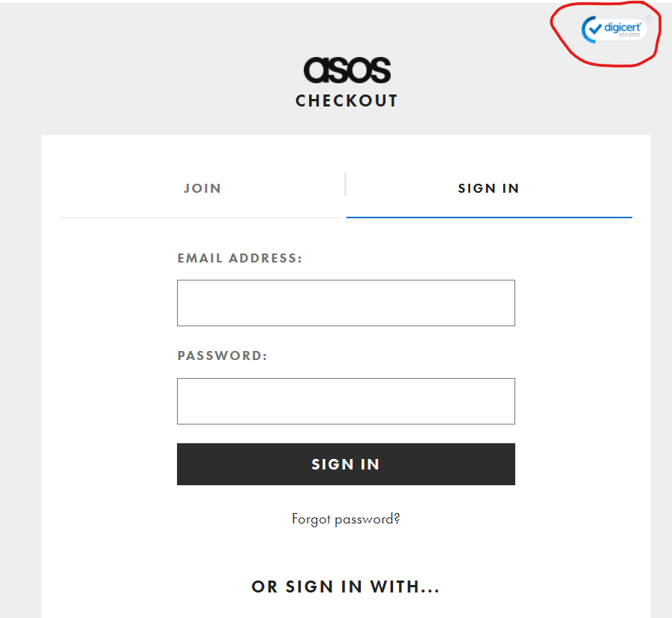Click the 'PASSWORD:' field label
The width and height of the screenshot is (672, 618).
222,355
